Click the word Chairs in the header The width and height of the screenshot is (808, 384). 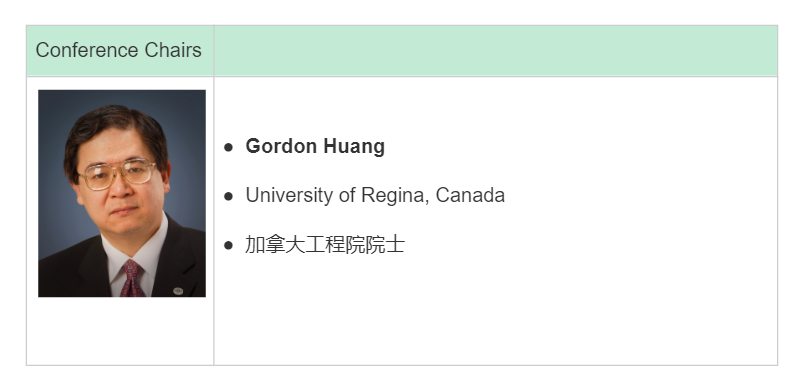pos(173,51)
